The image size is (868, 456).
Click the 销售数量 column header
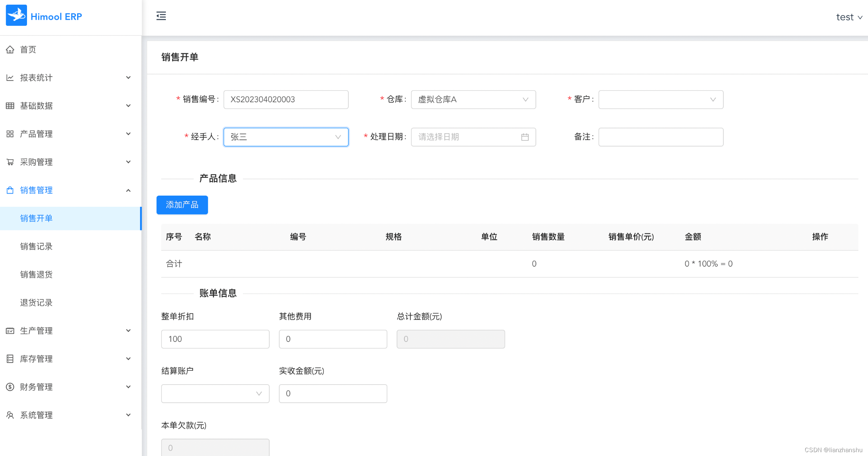point(548,237)
